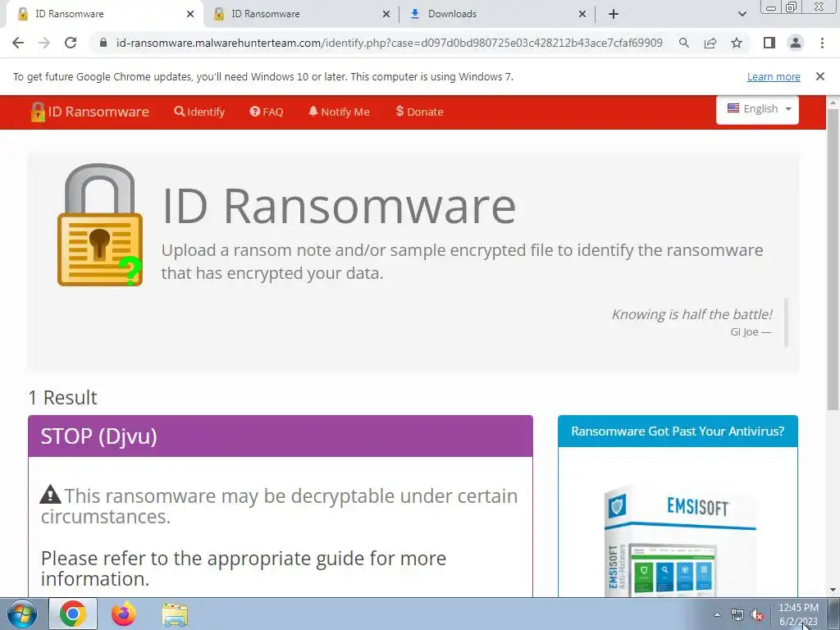This screenshot has height=630, width=840.
Task: Open the Chrome profile avatar
Action: click(x=796, y=43)
